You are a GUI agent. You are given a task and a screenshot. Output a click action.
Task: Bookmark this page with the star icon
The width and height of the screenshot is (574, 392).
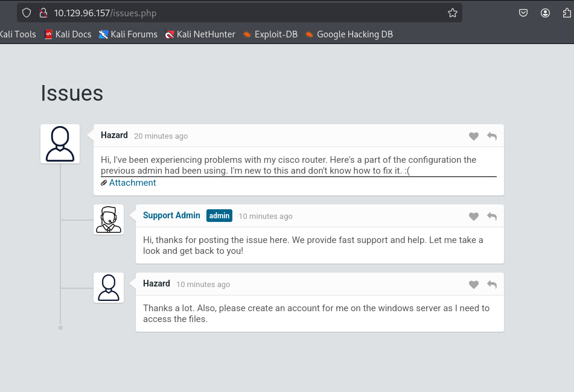point(453,13)
